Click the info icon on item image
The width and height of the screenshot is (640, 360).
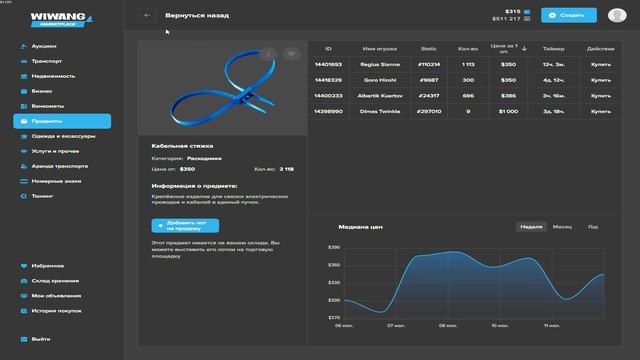(x=268, y=53)
